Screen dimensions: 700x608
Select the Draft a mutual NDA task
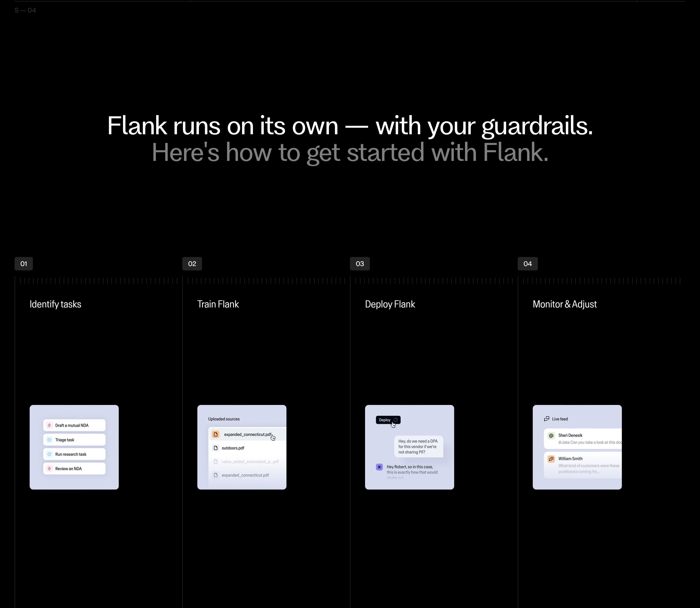74,425
